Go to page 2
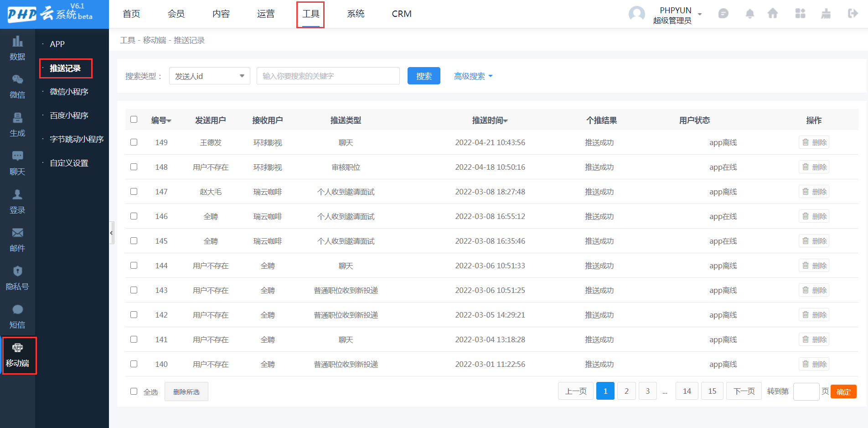 point(626,391)
